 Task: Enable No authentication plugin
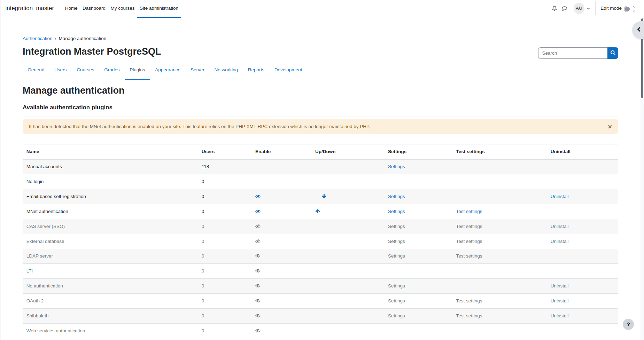tap(258, 286)
